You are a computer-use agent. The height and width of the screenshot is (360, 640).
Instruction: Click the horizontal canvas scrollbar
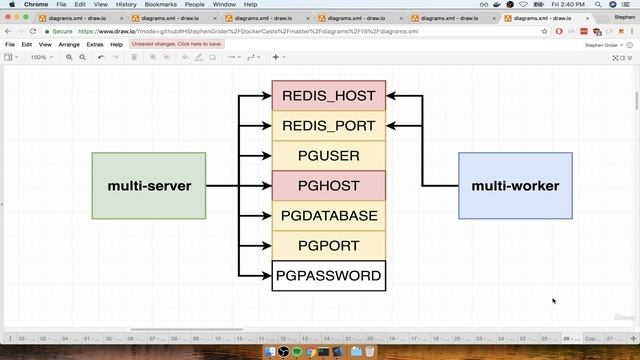[x=187, y=329]
